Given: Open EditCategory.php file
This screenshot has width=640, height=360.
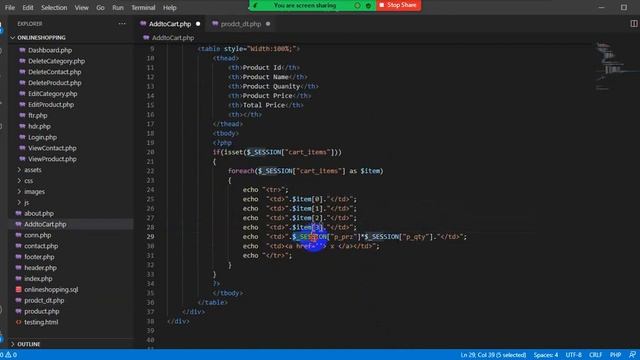Looking at the screenshot, I should tap(53, 94).
